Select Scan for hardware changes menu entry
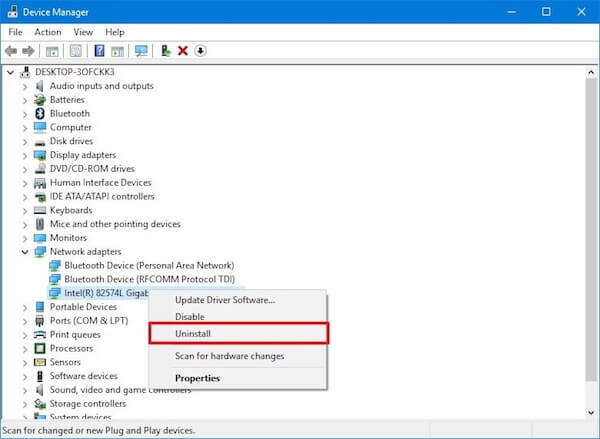600x439 pixels. coord(238,356)
